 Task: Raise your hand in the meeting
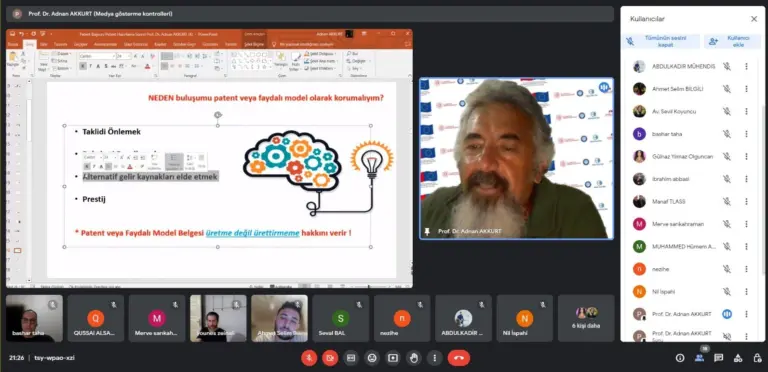[414, 358]
